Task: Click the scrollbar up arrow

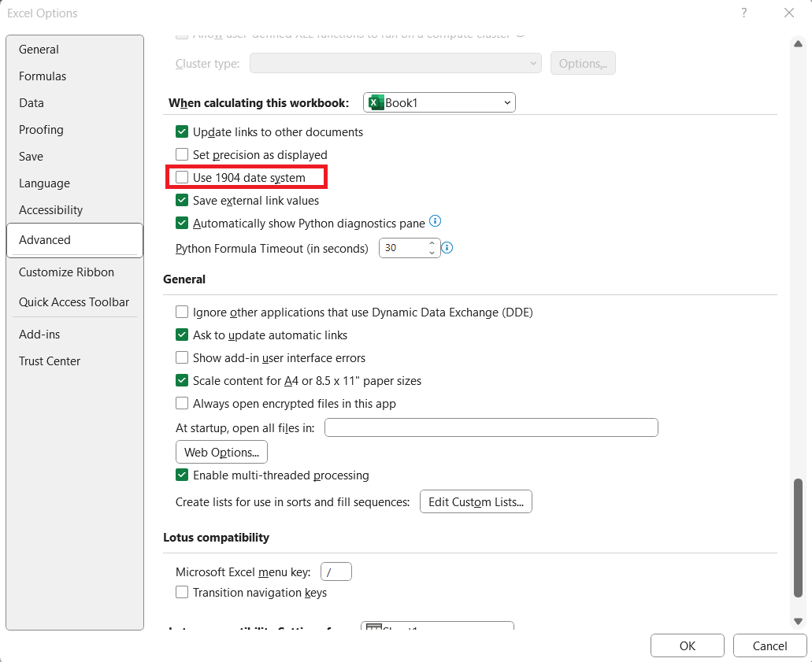Action: (x=798, y=44)
